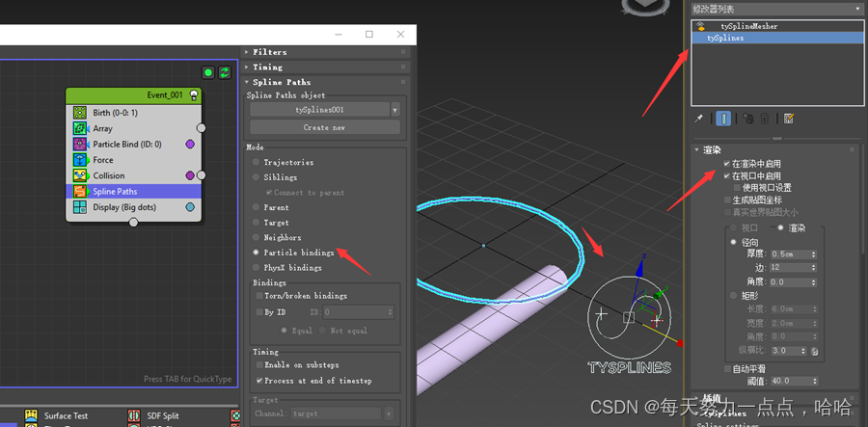Click the Event_001 node title
This screenshot has height=427, width=868.
[x=164, y=95]
